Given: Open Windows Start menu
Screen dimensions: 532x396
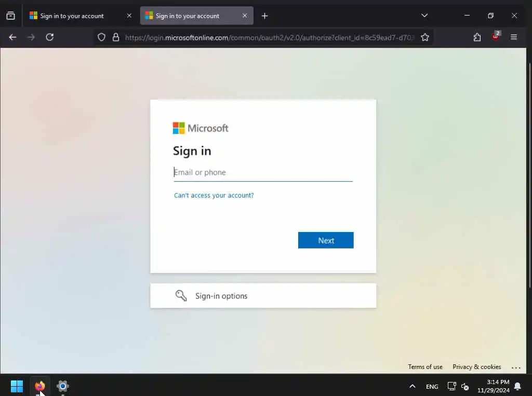Looking at the screenshot, I should coord(17,386).
